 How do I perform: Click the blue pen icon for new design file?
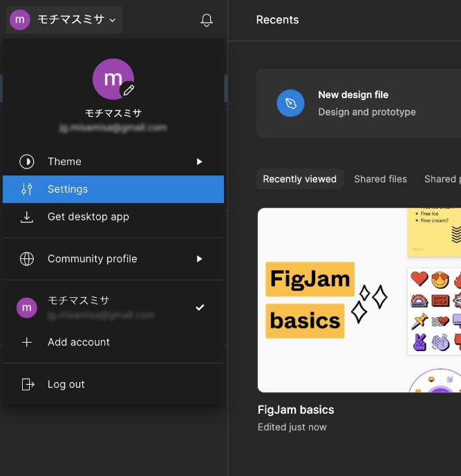coord(290,103)
